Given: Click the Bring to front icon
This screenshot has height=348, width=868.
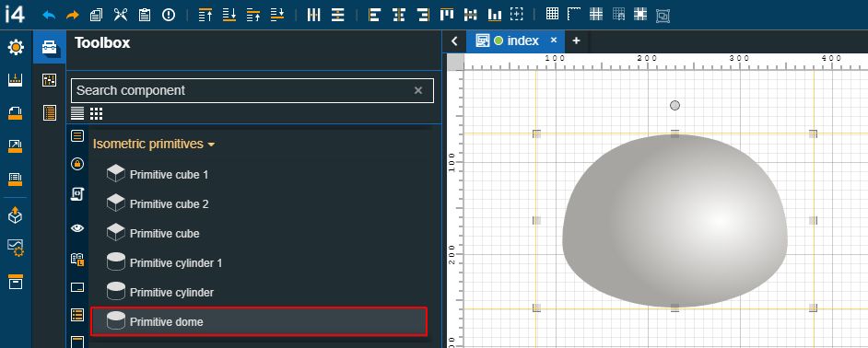Looking at the screenshot, I should (205, 15).
